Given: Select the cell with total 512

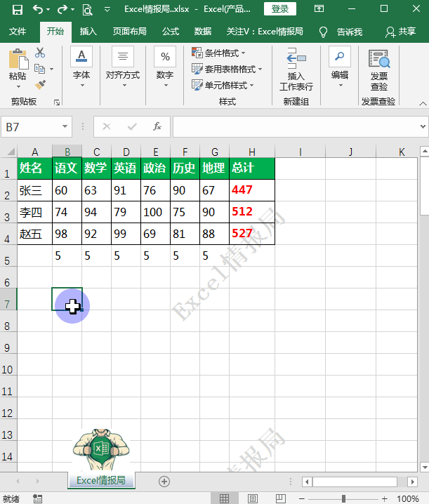Looking at the screenshot, I should [x=252, y=212].
